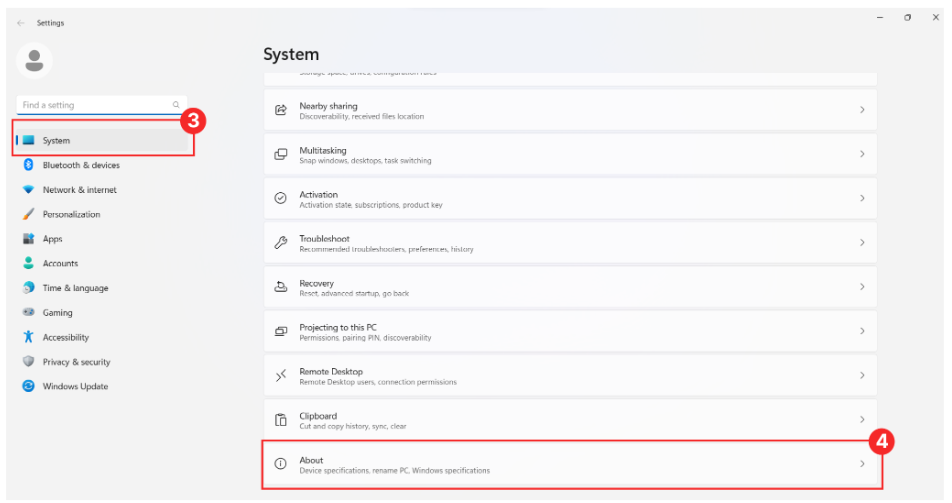The height and width of the screenshot is (503, 952).
Task: Open the Troubleshoot settings row
Action: pos(570,242)
